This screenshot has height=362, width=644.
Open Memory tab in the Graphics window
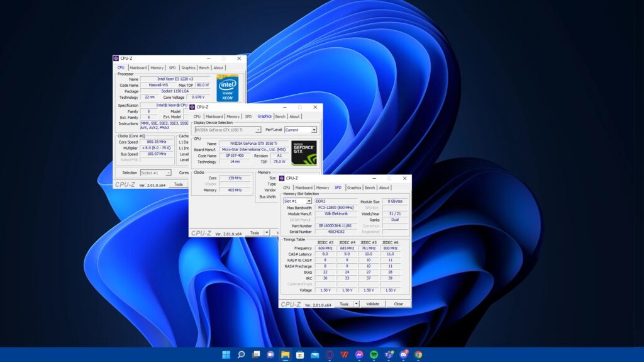click(233, 116)
